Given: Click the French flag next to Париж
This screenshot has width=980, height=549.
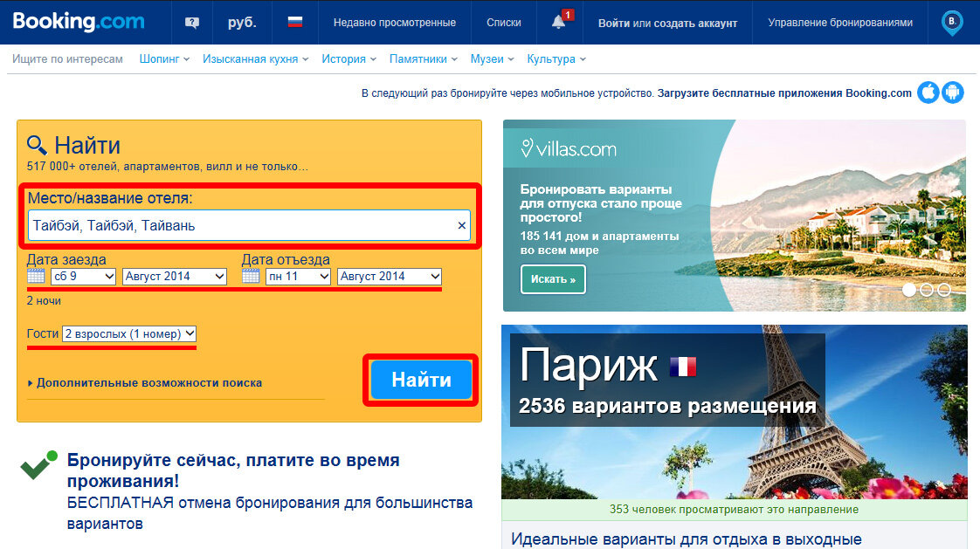Looking at the screenshot, I should click(682, 366).
